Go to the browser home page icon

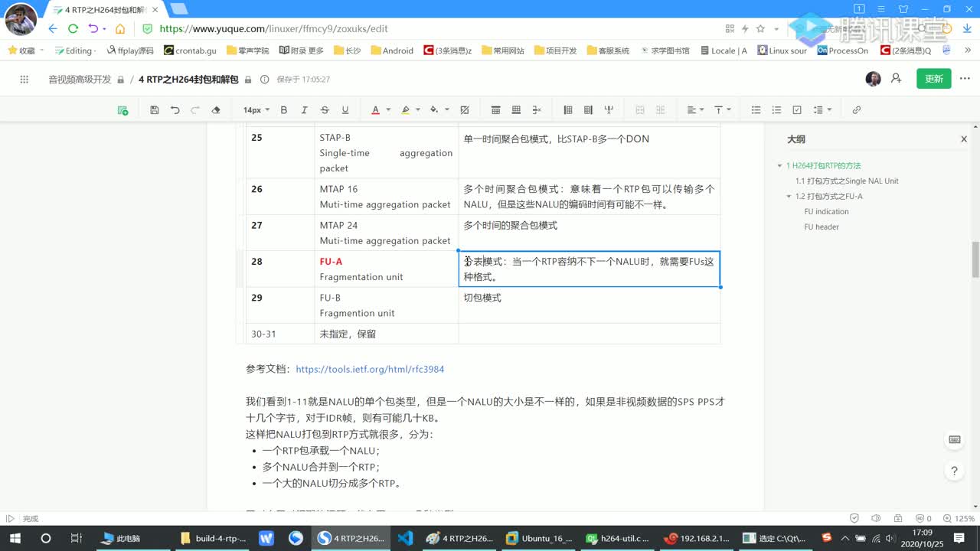(x=120, y=28)
